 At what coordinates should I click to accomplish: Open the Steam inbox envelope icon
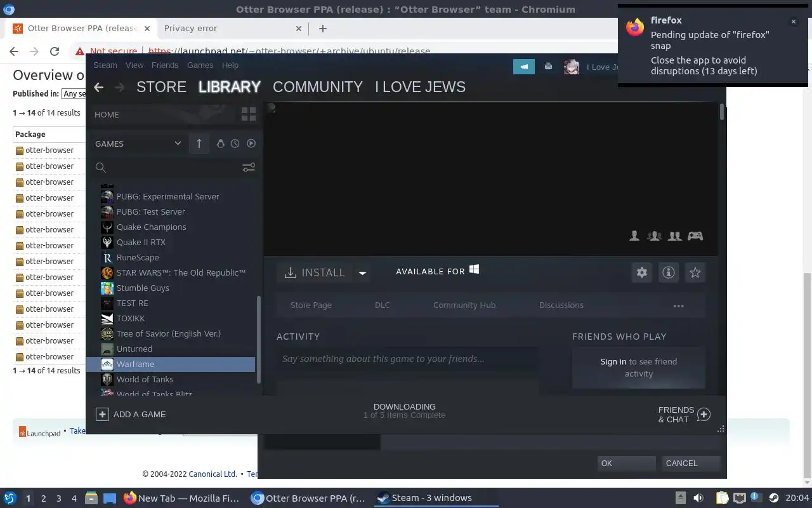pos(548,67)
